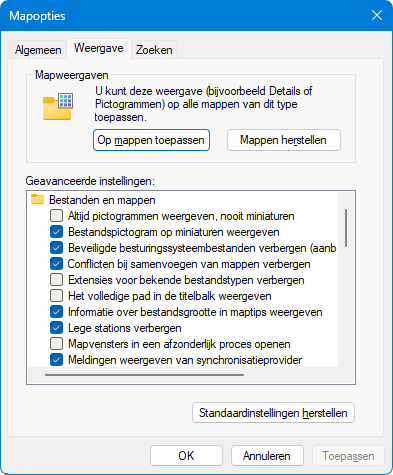
Task: Uncheck Meldingen weergeven van synchronisatieprovider
Action: [x=57, y=360]
